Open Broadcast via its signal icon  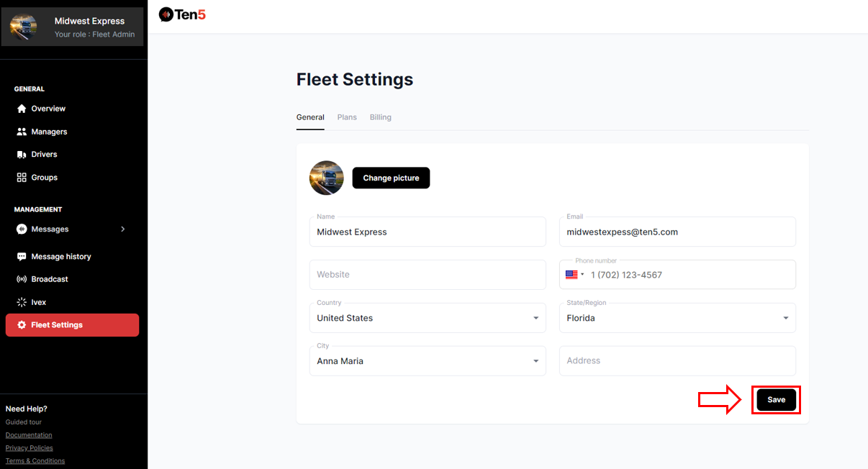[22, 279]
